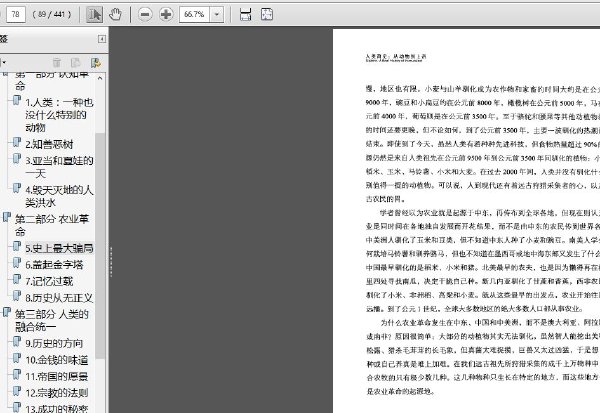Open bookmark 7.记忆过载

(49, 281)
